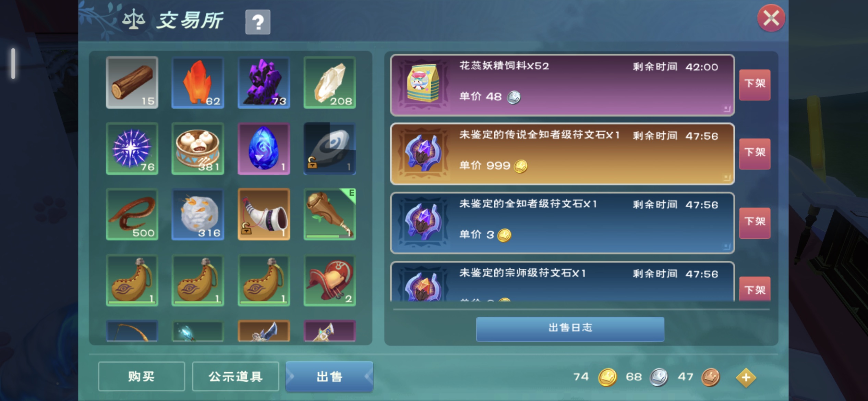
Task: Switch to the 出售 tab
Action: pyautogui.click(x=329, y=376)
